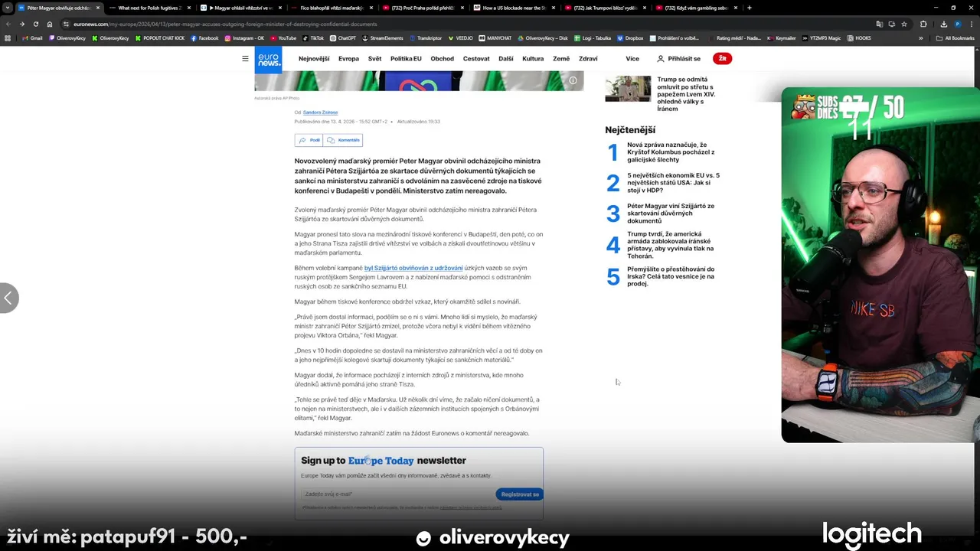Click the image info icon on photo
The height and width of the screenshot is (551, 980).
[572, 80]
